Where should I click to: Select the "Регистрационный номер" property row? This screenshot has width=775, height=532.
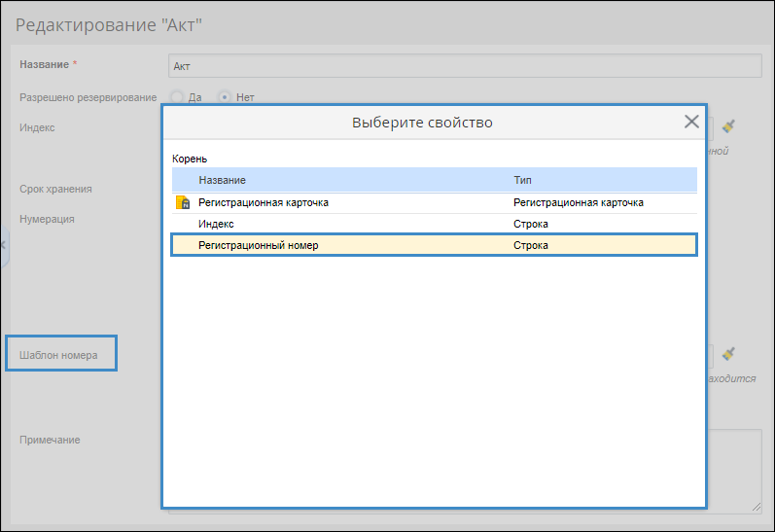[258, 245]
